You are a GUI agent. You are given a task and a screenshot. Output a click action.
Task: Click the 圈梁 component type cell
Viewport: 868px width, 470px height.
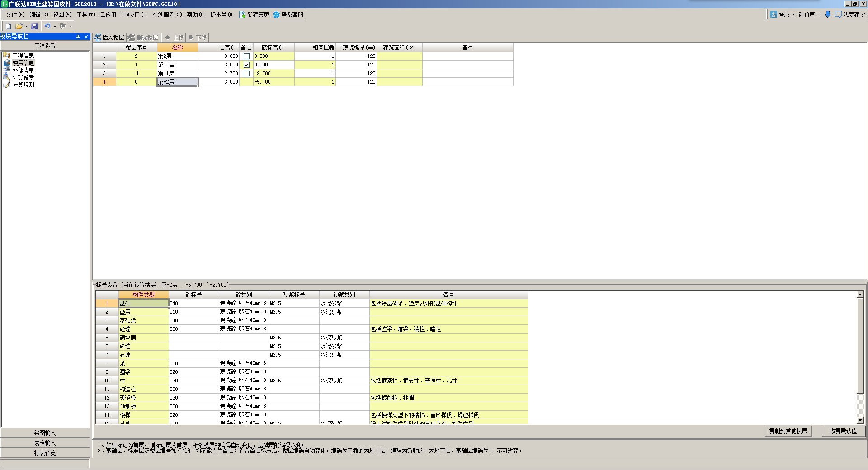(x=143, y=372)
